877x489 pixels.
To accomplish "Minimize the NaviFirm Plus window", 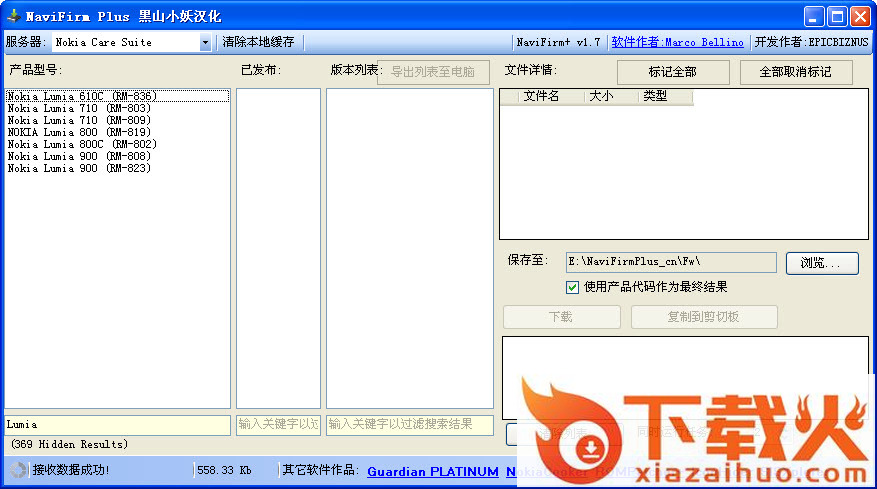I will tap(814, 17).
